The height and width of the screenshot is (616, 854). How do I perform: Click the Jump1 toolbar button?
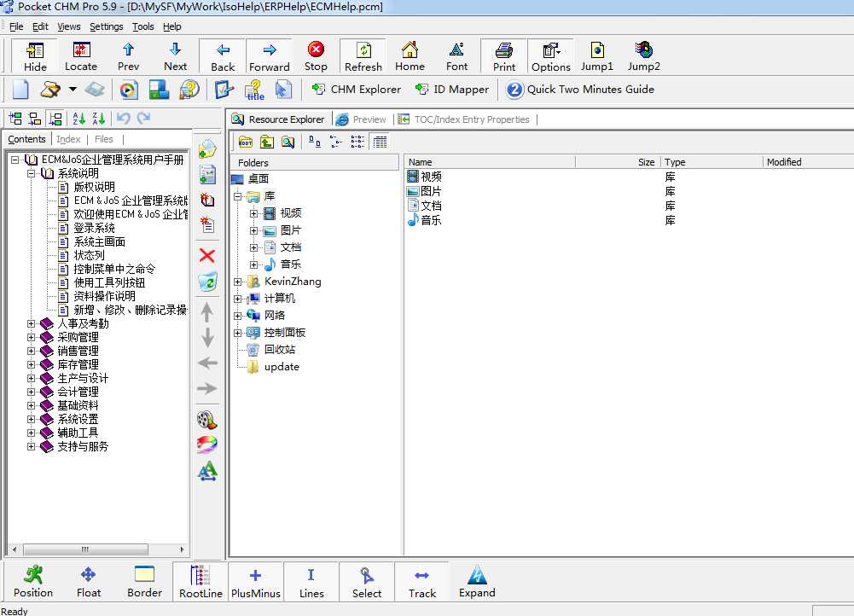coord(597,56)
